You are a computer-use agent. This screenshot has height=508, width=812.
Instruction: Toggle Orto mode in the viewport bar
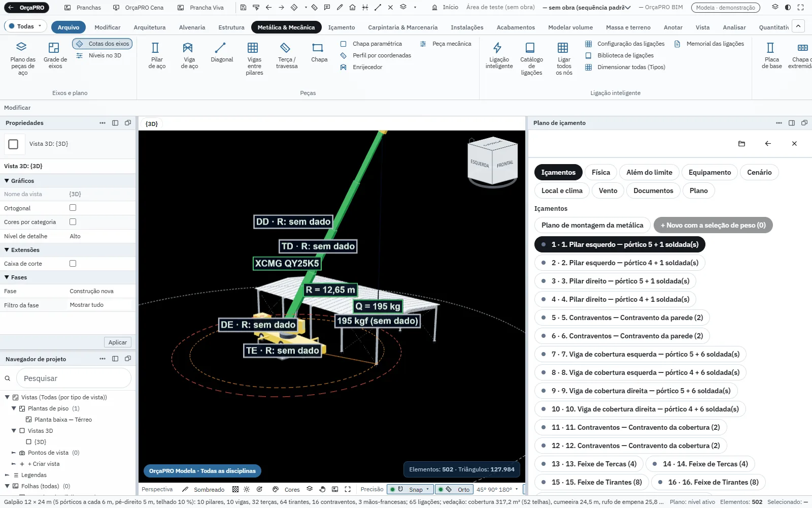[454, 489]
